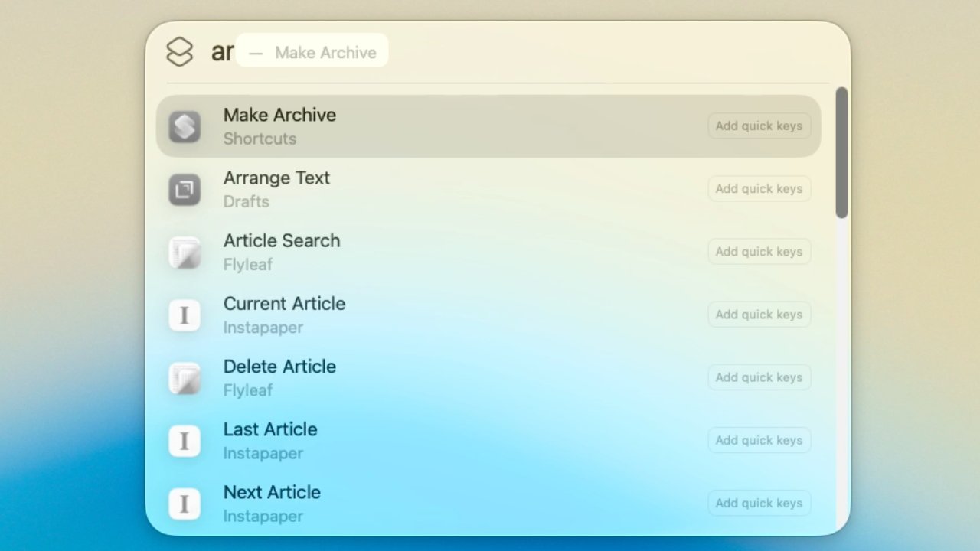This screenshot has width=980, height=551.
Task: Add quick keys for Article Search
Action: point(759,252)
